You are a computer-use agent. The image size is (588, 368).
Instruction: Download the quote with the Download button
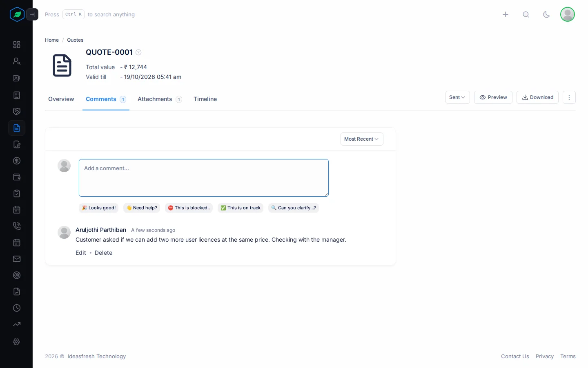tap(537, 97)
